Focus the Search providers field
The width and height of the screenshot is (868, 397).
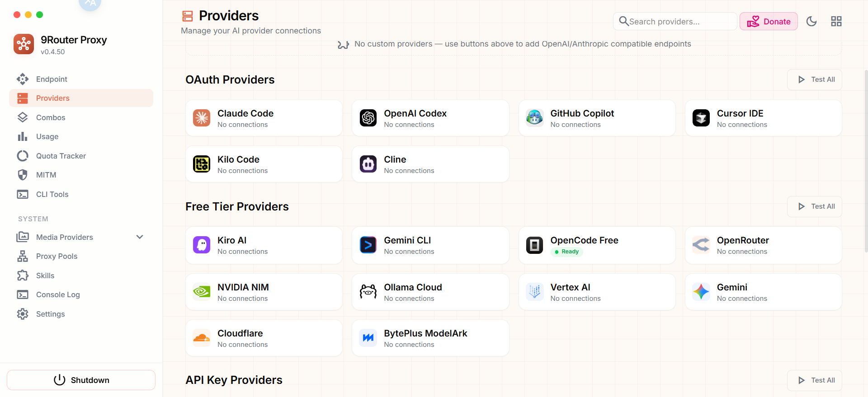pyautogui.click(x=675, y=21)
